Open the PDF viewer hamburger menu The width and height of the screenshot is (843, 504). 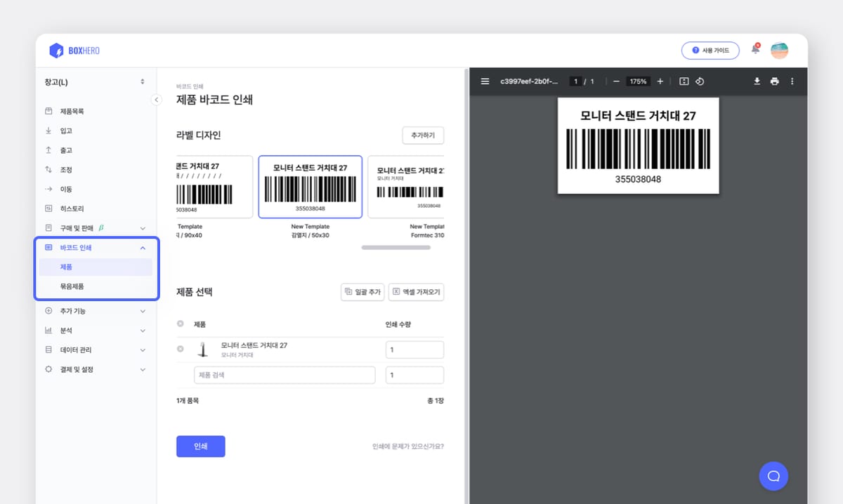485,81
